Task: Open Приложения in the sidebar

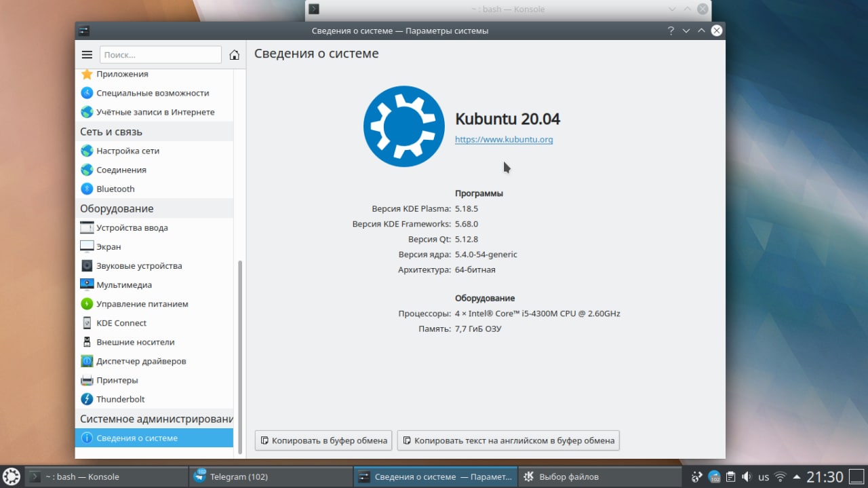Action: click(154, 74)
